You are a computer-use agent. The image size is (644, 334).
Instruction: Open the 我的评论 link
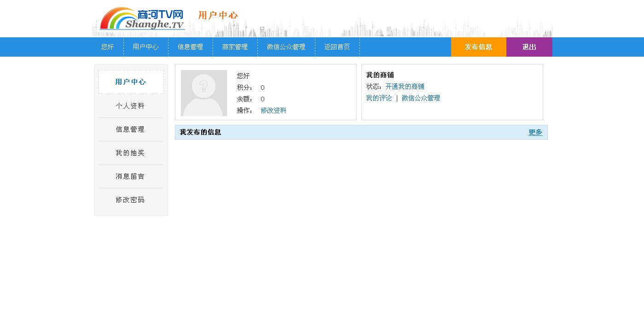(x=379, y=98)
